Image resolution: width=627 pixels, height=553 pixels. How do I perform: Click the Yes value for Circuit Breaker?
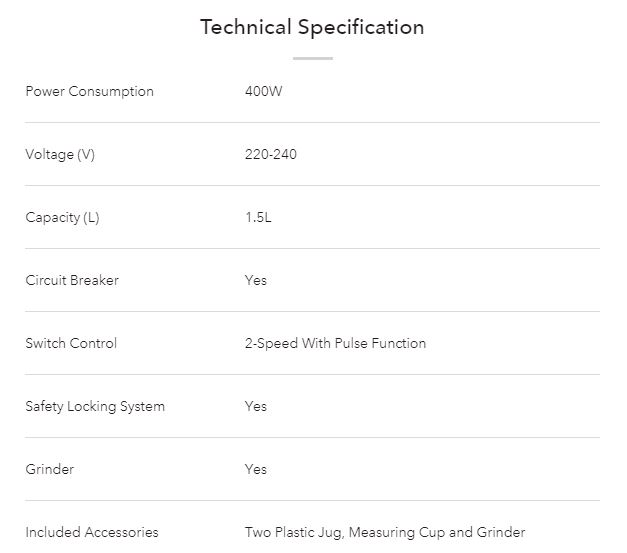click(x=256, y=280)
